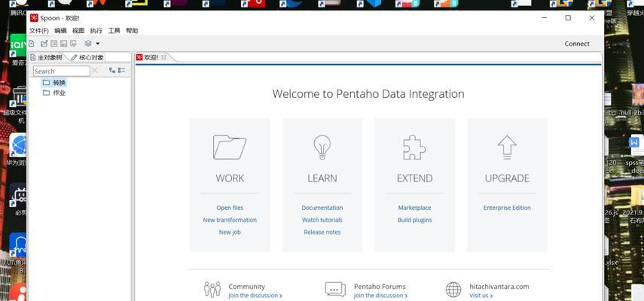Click the iQIYI desktop shortcut icon
644x301 pixels.
pos(18,45)
